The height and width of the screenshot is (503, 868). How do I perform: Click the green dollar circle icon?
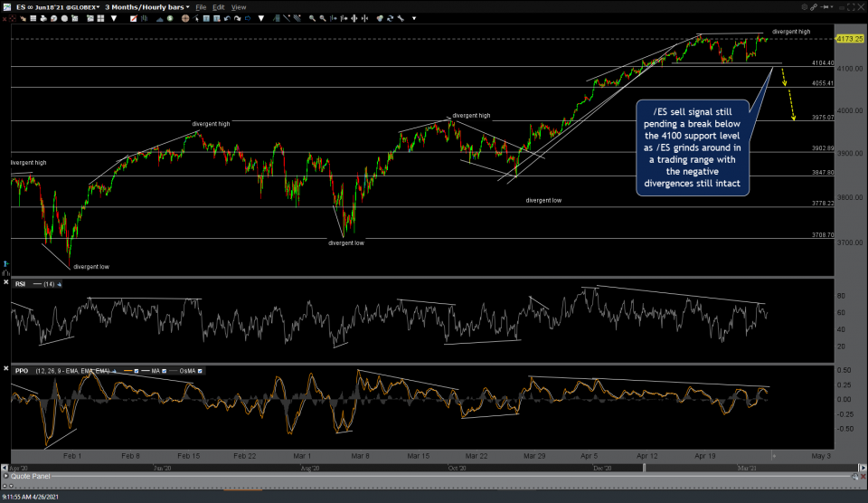(170, 18)
